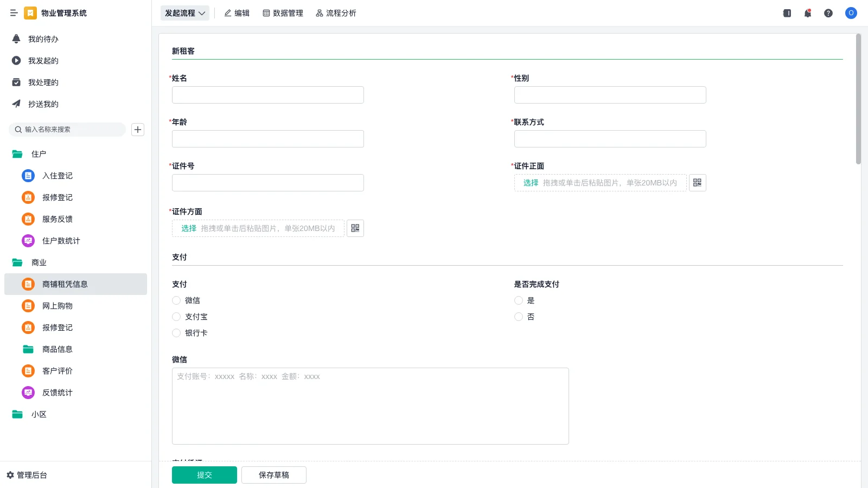Click the 保存草稿 button
This screenshot has height=488, width=868.
click(273, 475)
